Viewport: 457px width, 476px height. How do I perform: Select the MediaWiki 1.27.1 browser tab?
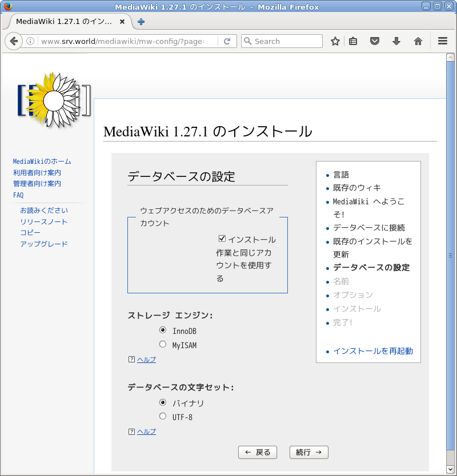[69, 22]
